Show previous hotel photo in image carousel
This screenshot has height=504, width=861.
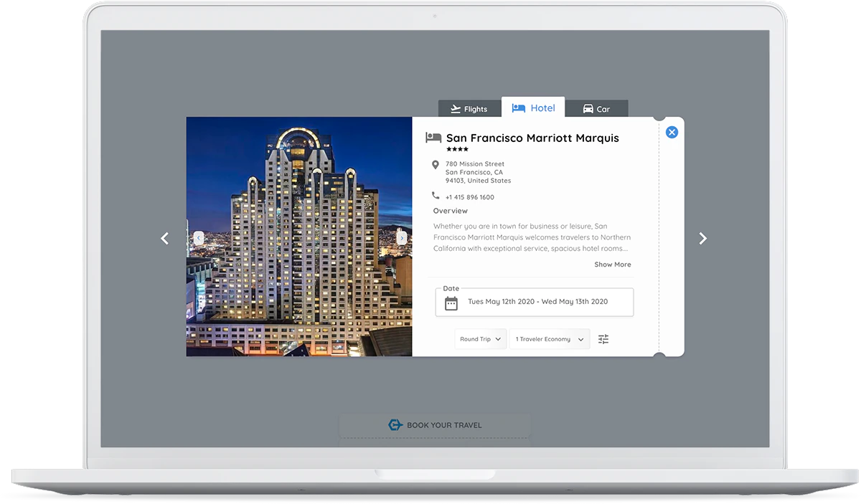pos(199,238)
